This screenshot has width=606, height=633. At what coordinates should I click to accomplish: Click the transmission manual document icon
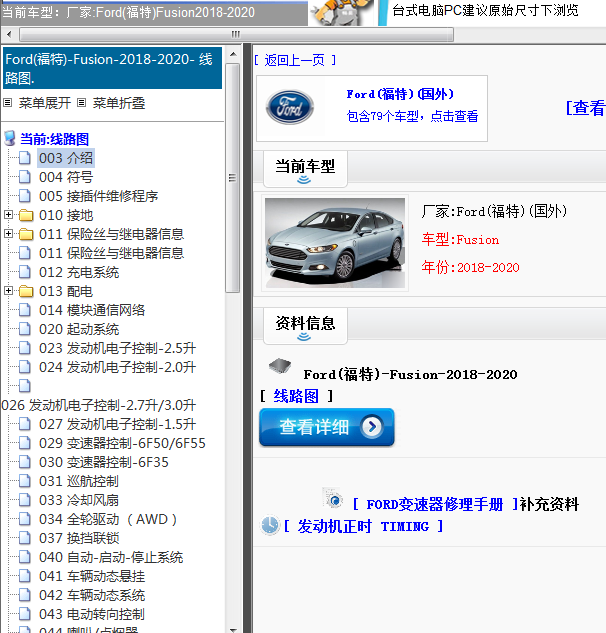(x=333, y=498)
